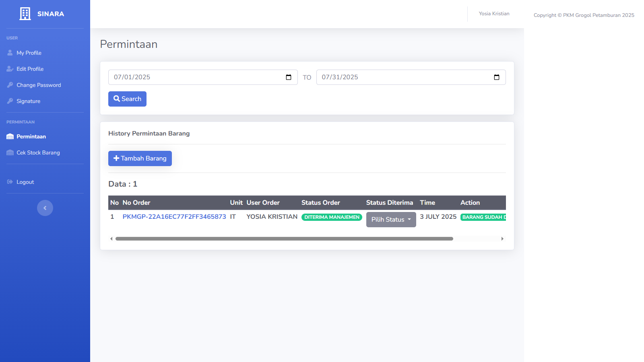Click the start date input 07/01/2025
The image size is (644, 362).
[x=193, y=77]
